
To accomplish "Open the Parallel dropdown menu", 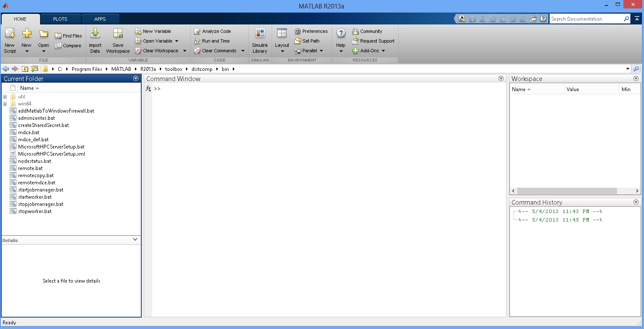I will click(309, 51).
